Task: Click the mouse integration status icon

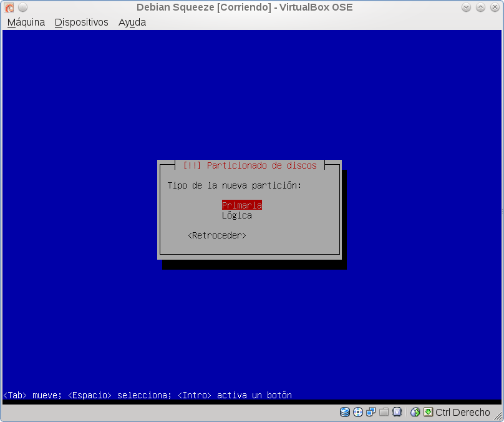Action: click(x=415, y=412)
